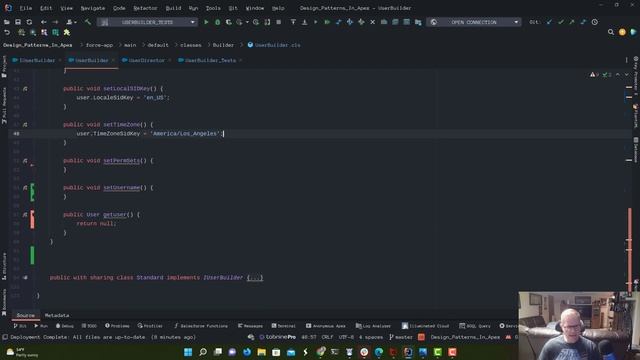Click the Run with Coverage icon

[x=229, y=22]
